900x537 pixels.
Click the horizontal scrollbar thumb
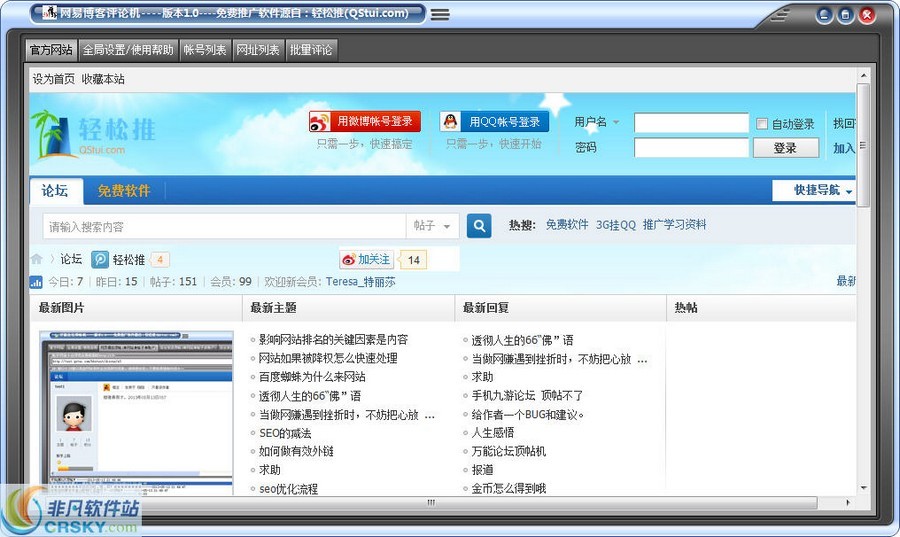pyautogui.click(x=430, y=503)
